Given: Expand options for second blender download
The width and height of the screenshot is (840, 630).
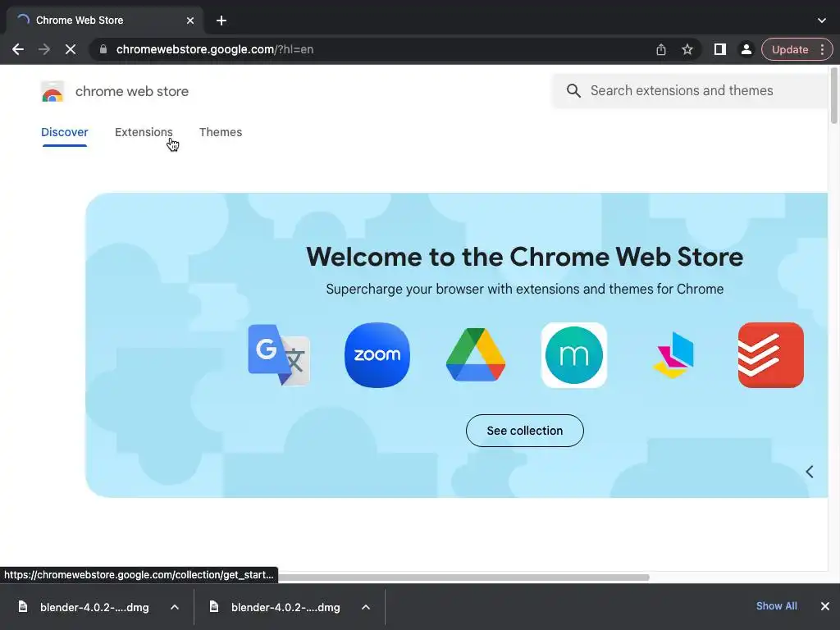Looking at the screenshot, I should pos(366,607).
